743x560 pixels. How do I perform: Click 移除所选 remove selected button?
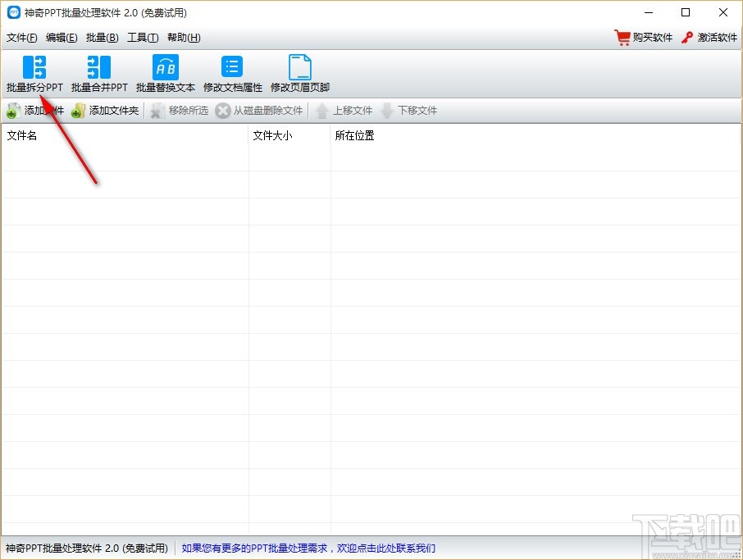179,111
